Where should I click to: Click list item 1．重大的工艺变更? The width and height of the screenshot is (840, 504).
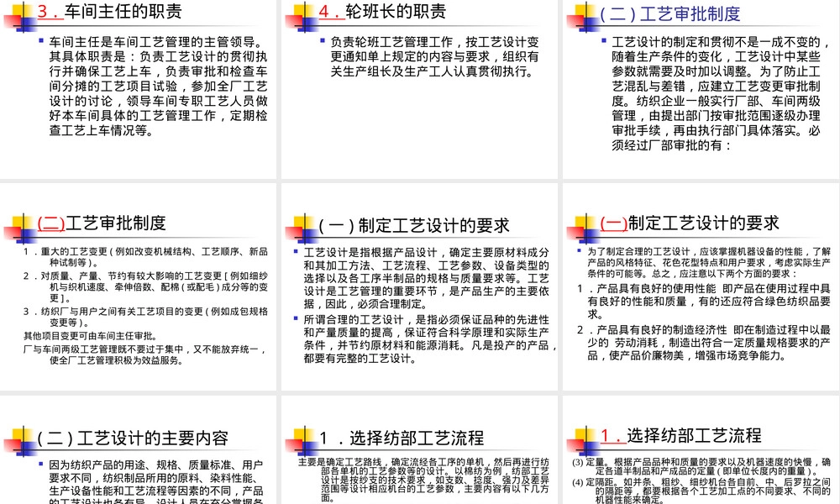click(x=145, y=257)
